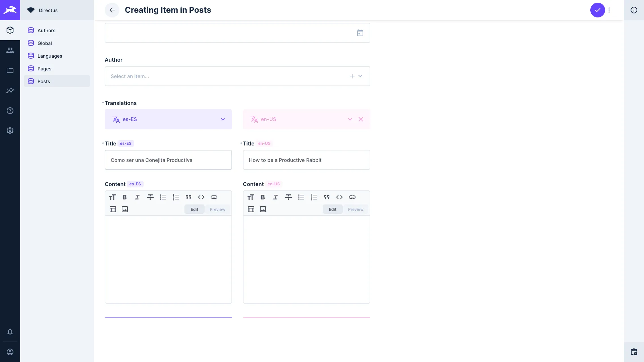This screenshot has height=362, width=644.
Task: Open Directus Settings from the left sidebar
Action: [x=10, y=131]
